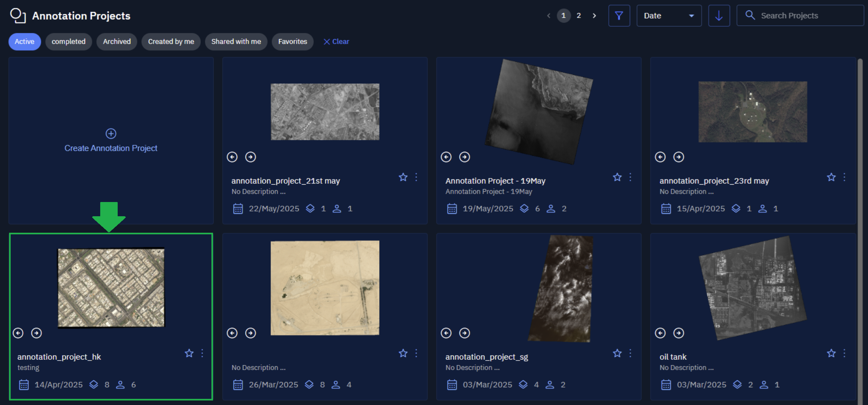
Task: Expand the Date sort dropdown
Action: 669,16
